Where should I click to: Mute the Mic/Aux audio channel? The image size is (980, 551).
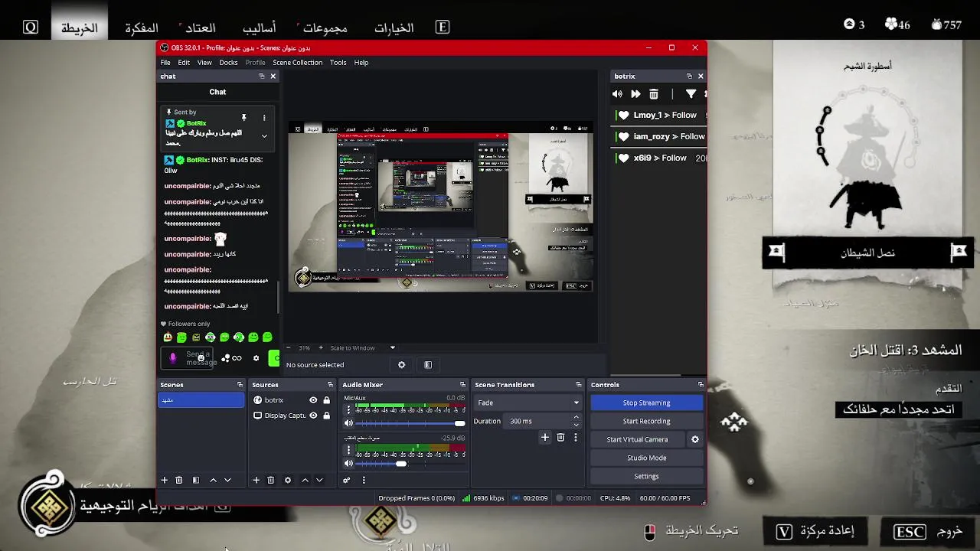coord(348,423)
